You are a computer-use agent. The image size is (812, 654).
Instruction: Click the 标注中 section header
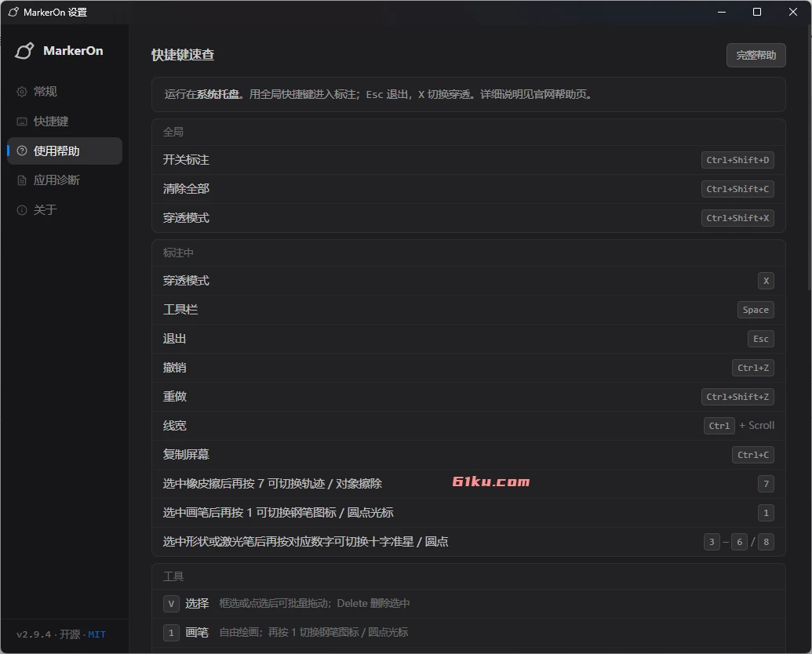point(178,253)
